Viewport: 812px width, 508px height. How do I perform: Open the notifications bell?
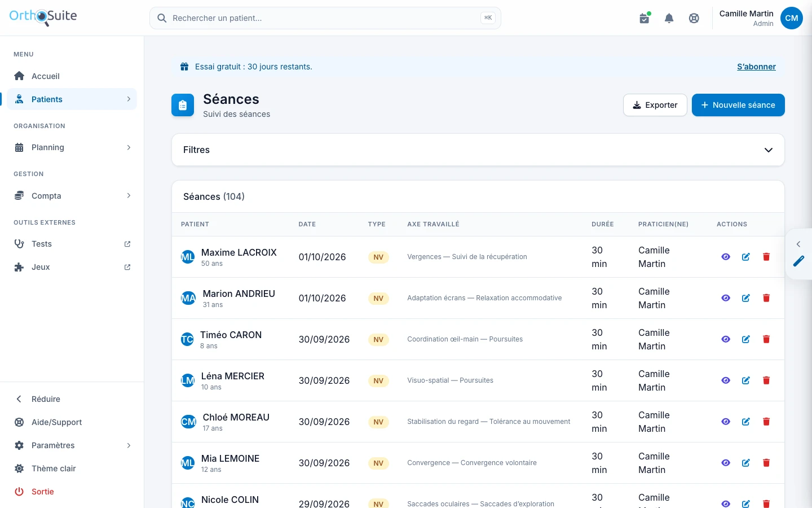point(669,18)
